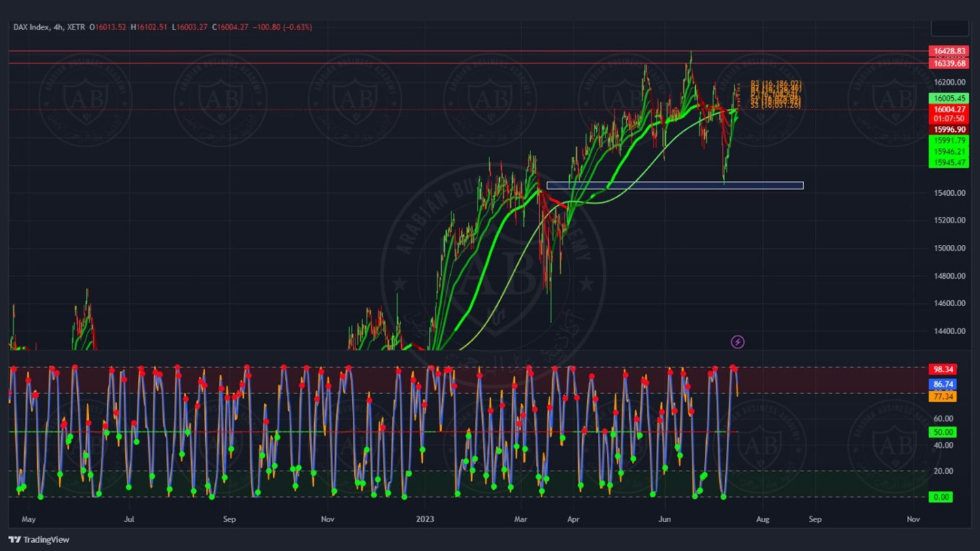Click the red 98.34 oscillator label
980x551 pixels.
943,370
